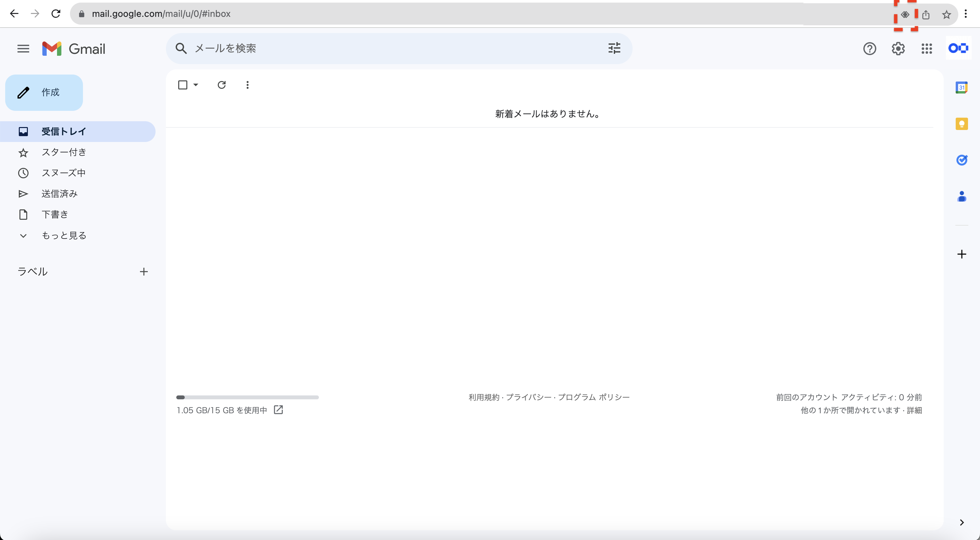
Task: Open the Google apps grid
Action: click(x=926, y=49)
